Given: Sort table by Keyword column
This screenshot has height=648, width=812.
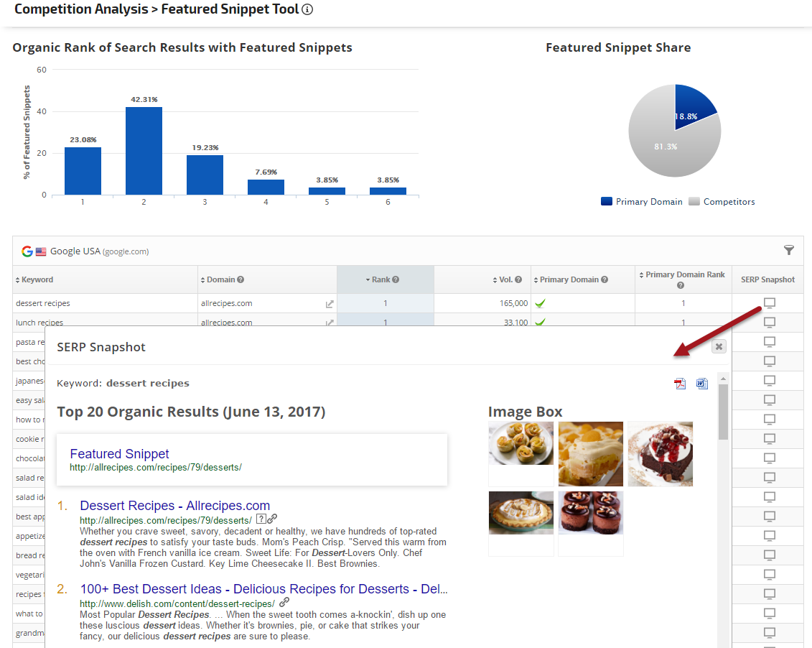Looking at the screenshot, I should click(34, 279).
